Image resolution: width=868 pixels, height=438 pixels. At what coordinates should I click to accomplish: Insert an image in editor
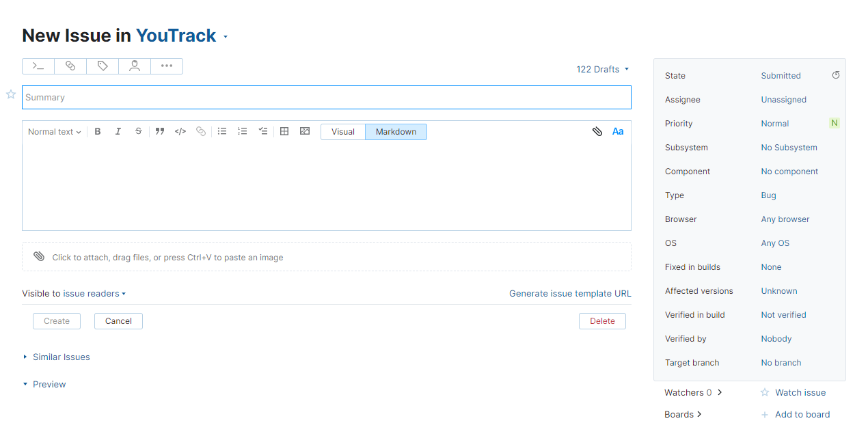[x=305, y=131]
